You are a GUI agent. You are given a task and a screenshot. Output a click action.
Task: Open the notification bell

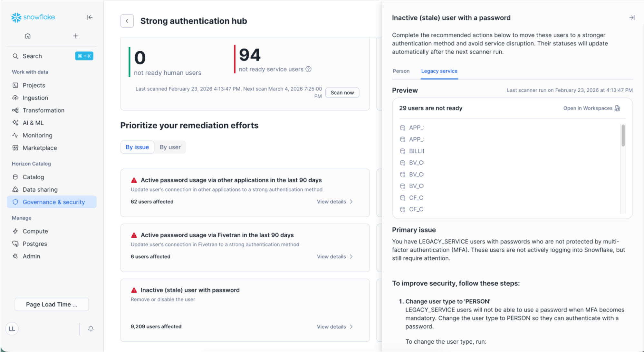point(91,329)
